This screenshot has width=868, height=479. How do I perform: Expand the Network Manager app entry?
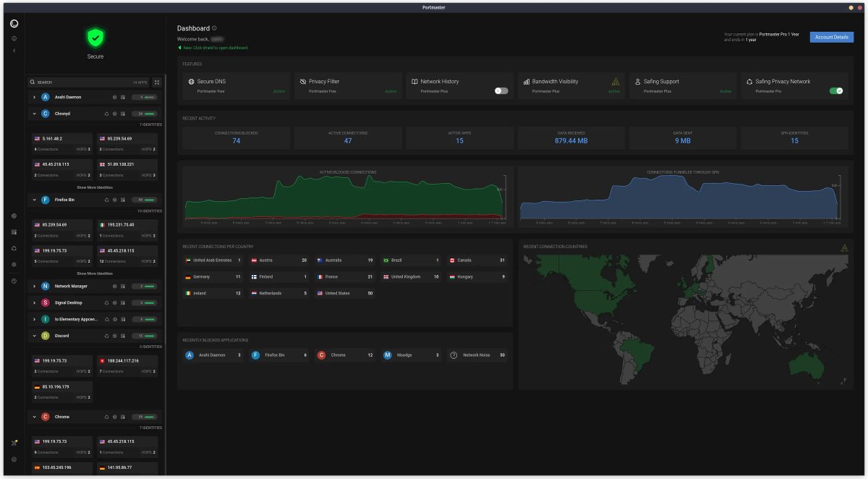coord(34,286)
